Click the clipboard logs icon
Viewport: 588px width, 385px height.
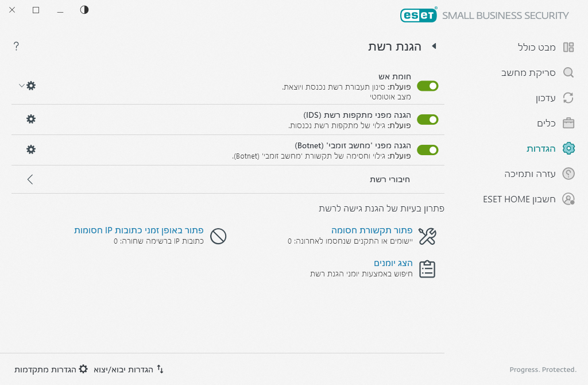427,269
